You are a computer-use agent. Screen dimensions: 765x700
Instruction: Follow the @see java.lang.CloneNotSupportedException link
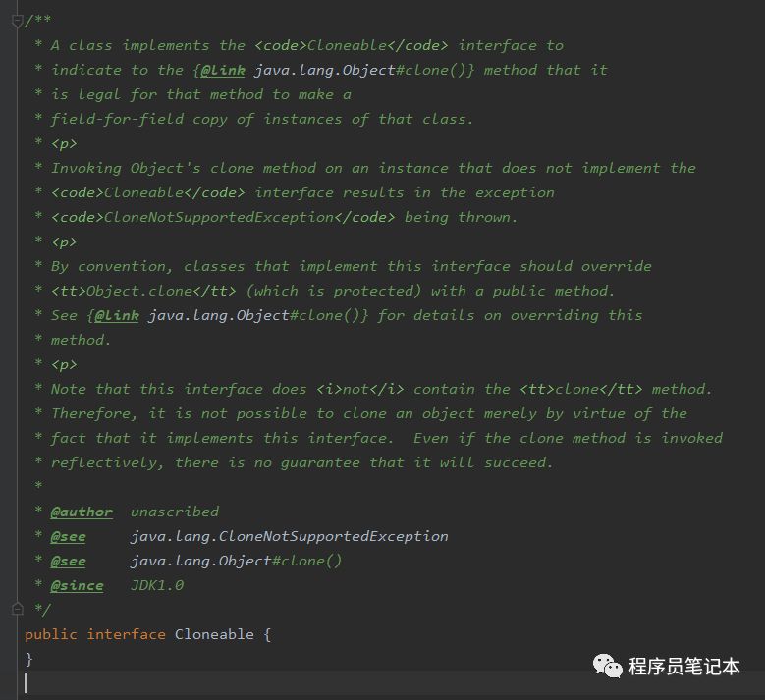(289, 536)
